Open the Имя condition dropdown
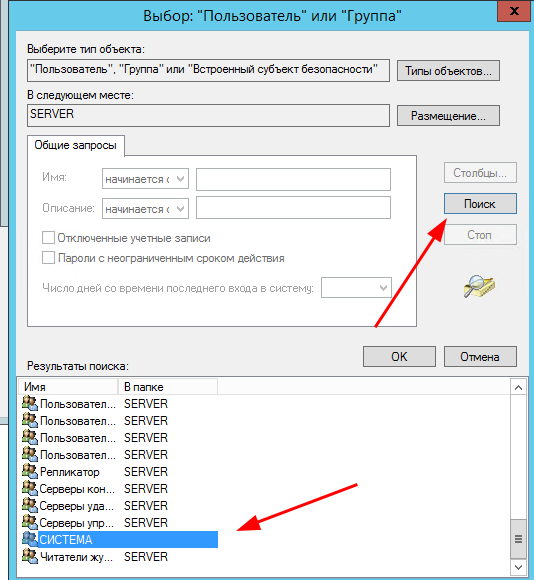 145,179
